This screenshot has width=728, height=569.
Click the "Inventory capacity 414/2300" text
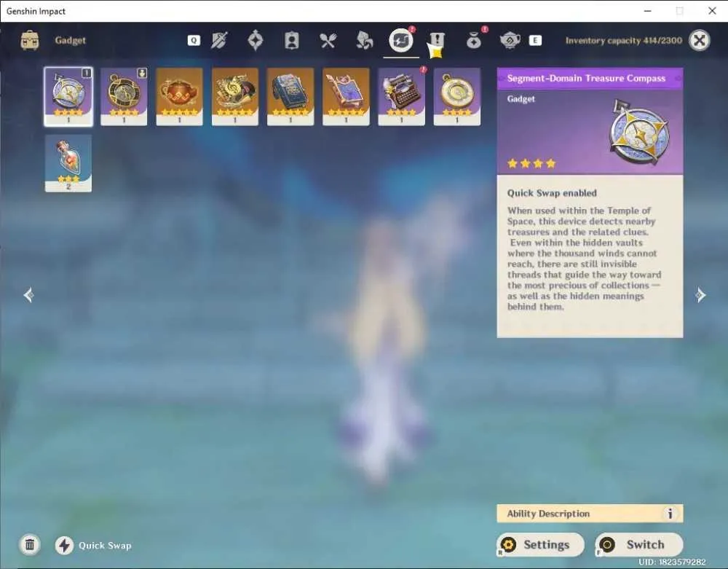click(x=624, y=40)
